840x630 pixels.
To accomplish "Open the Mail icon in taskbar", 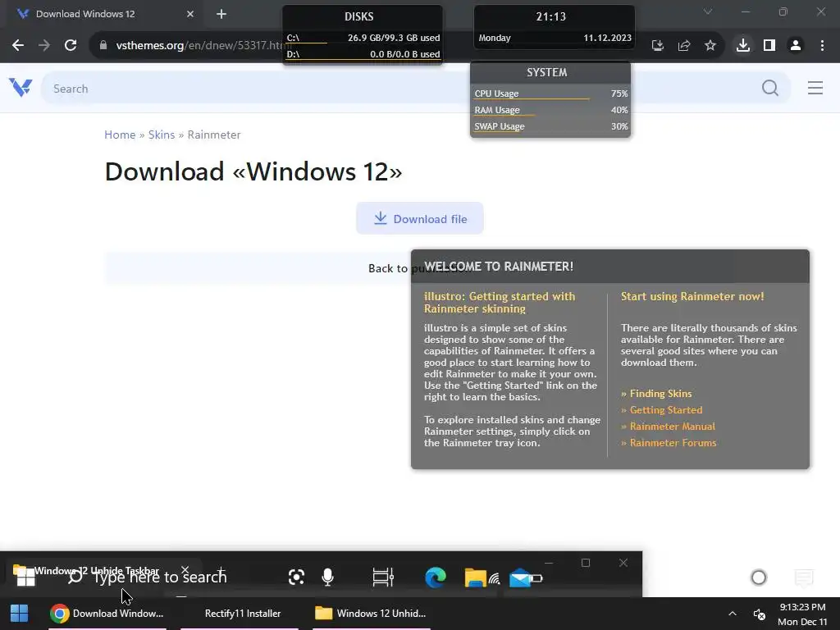I will [519, 578].
